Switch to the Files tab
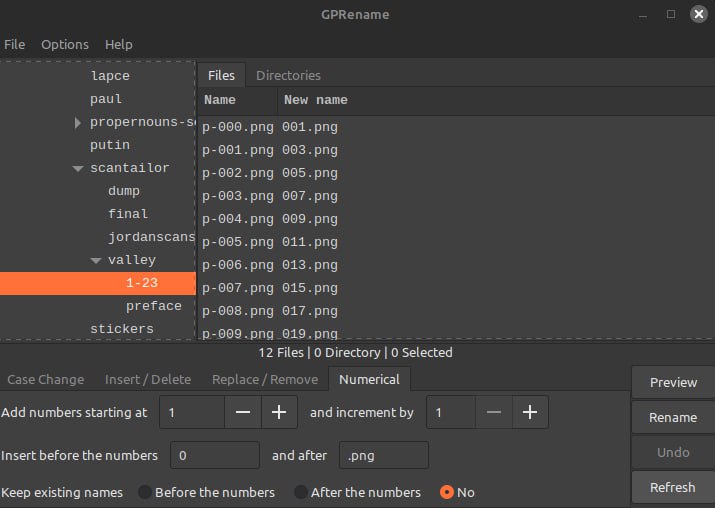715x508 pixels. tap(221, 75)
